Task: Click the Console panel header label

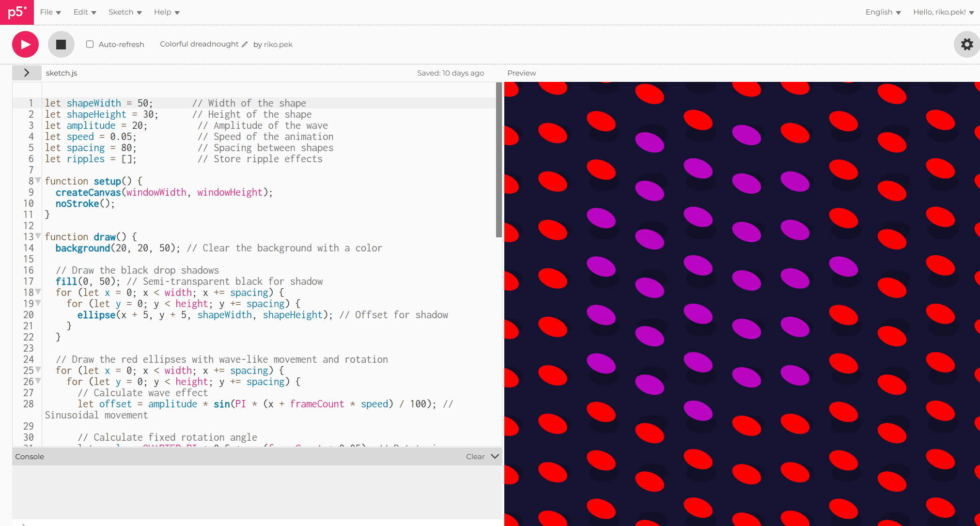Action: [30, 457]
